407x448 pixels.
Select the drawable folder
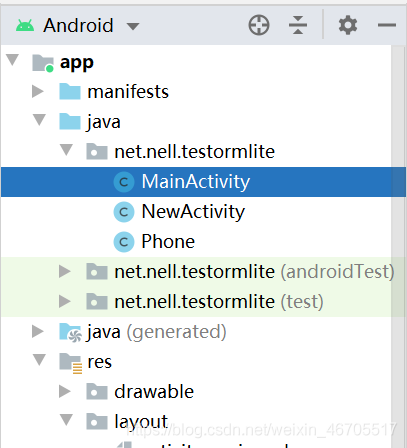point(154,392)
